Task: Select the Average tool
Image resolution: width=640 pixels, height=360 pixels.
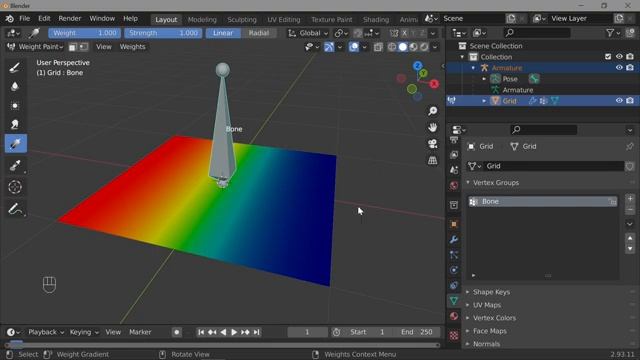Action: (x=16, y=106)
